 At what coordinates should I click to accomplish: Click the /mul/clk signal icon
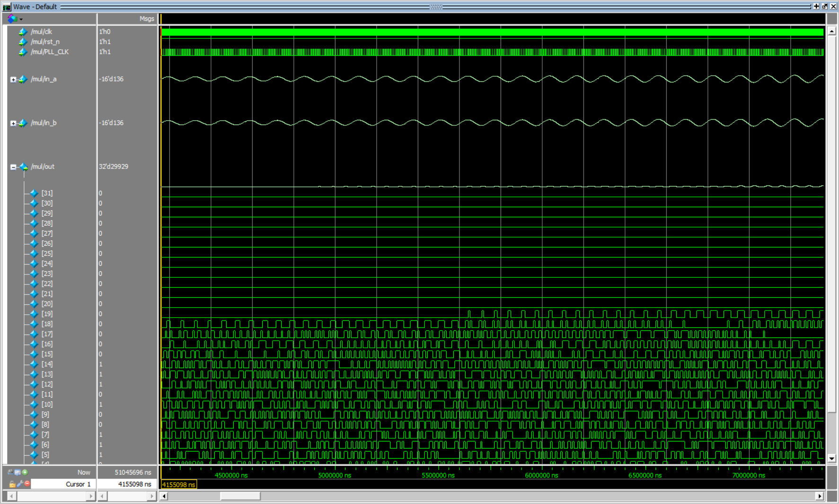click(x=23, y=32)
